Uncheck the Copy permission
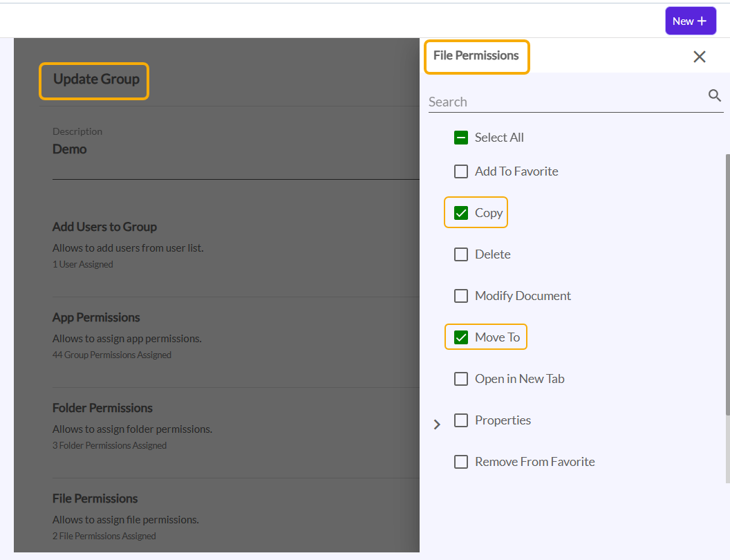730x560 pixels. tap(461, 213)
